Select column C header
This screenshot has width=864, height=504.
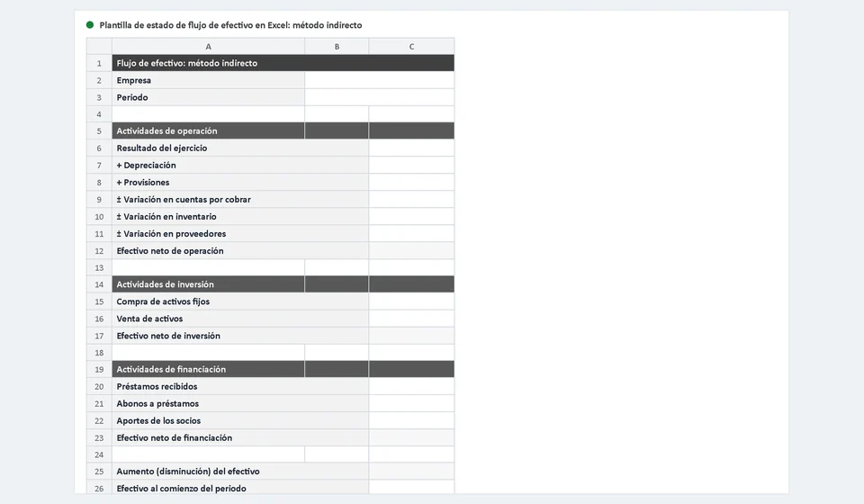click(x=411, y=46)
